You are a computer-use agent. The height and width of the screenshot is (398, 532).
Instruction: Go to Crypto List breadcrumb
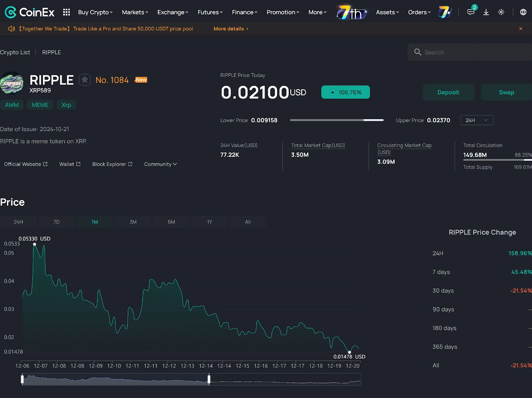[x=15, y=52]
